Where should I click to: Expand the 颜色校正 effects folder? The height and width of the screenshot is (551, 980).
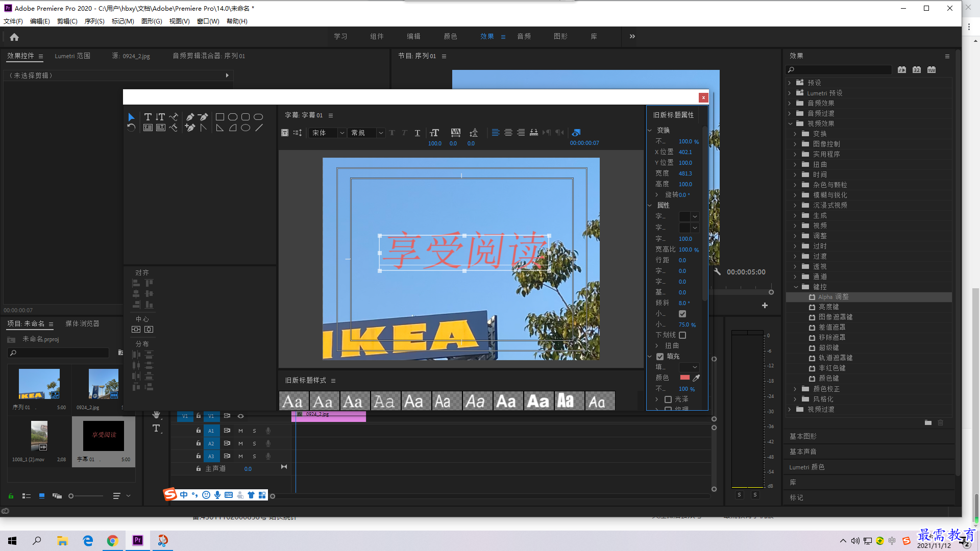795,389
